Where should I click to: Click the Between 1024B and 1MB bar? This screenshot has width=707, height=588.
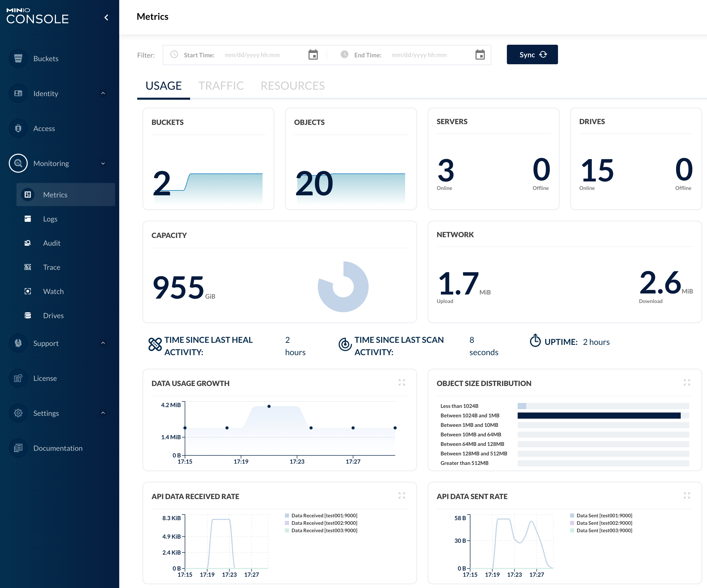pos(599,416)
